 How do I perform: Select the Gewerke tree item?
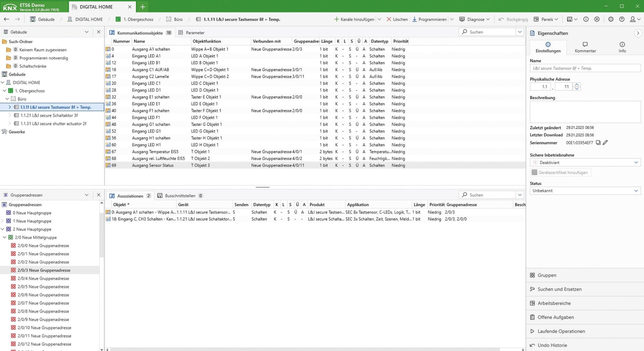pyautogui.click(x=17, y=132)
